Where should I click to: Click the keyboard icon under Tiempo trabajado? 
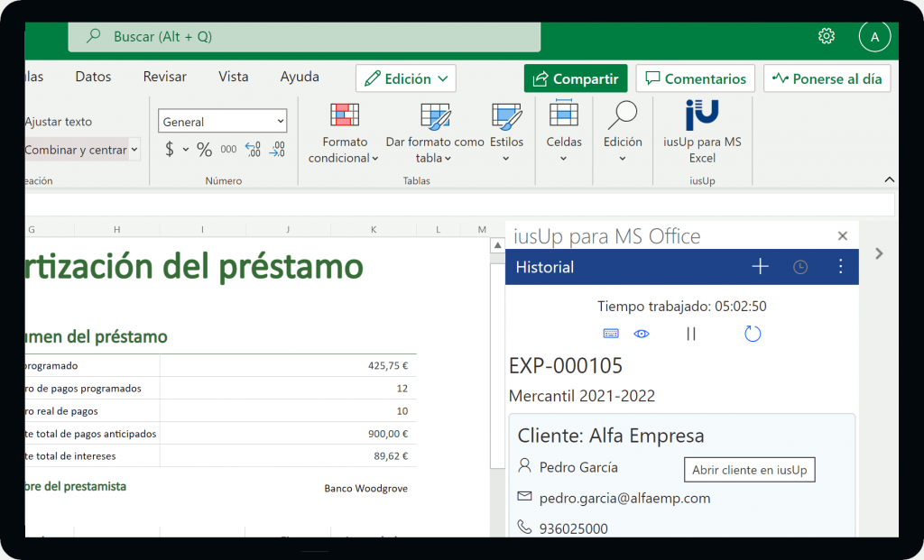(611, 334)
